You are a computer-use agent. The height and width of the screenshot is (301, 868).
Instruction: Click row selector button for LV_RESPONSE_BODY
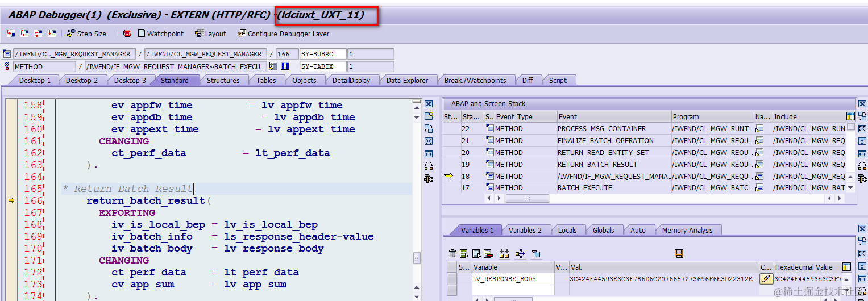452,279
